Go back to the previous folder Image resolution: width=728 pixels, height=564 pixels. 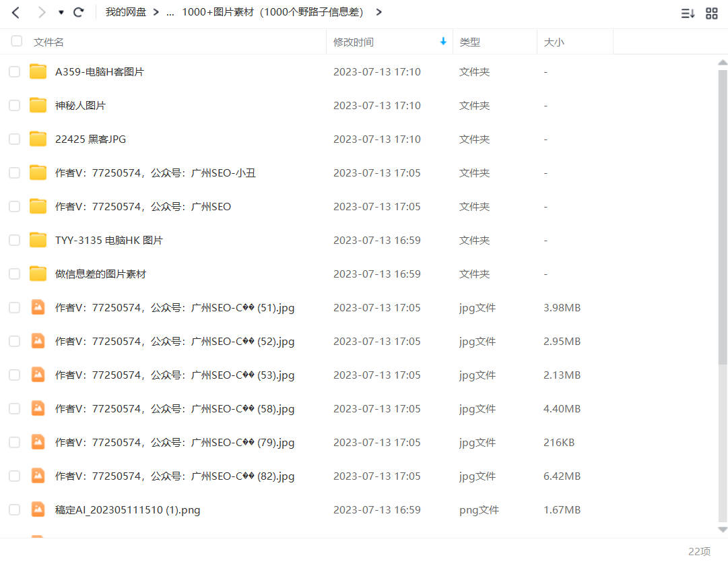(15, 13)
